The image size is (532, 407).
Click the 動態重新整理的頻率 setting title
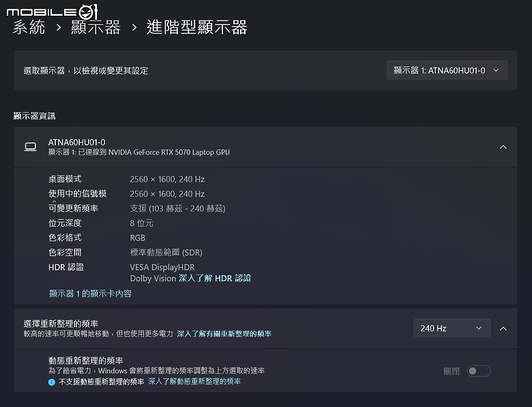85,361
